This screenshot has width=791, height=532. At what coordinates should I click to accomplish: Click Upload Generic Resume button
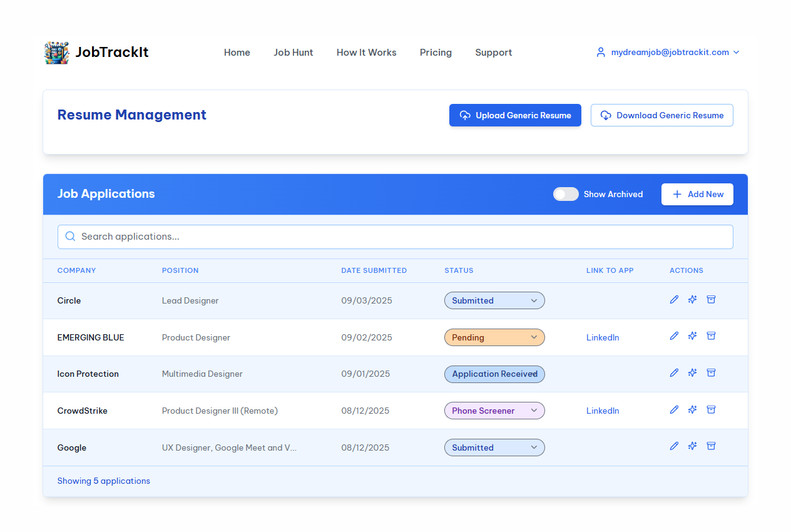(515, 115)
